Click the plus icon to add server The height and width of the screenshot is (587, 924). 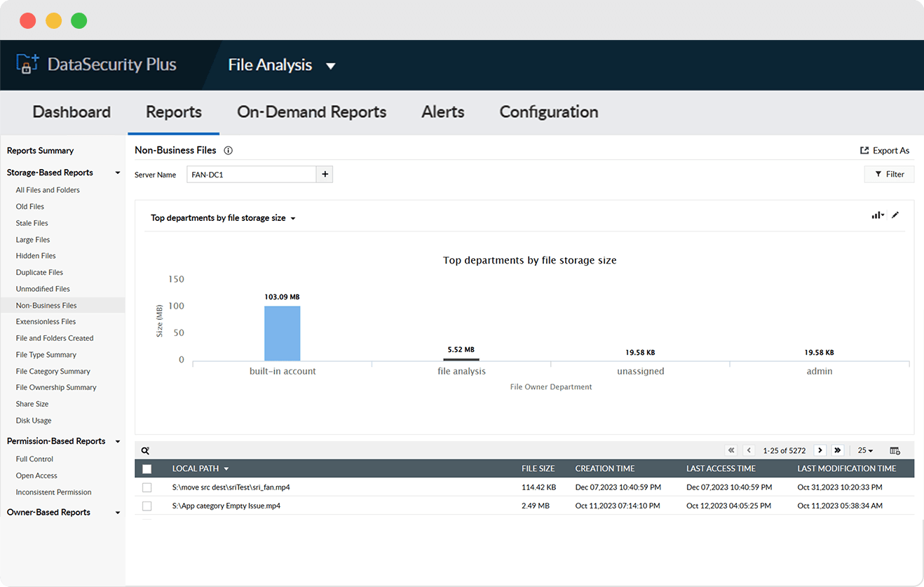(324, 175)
